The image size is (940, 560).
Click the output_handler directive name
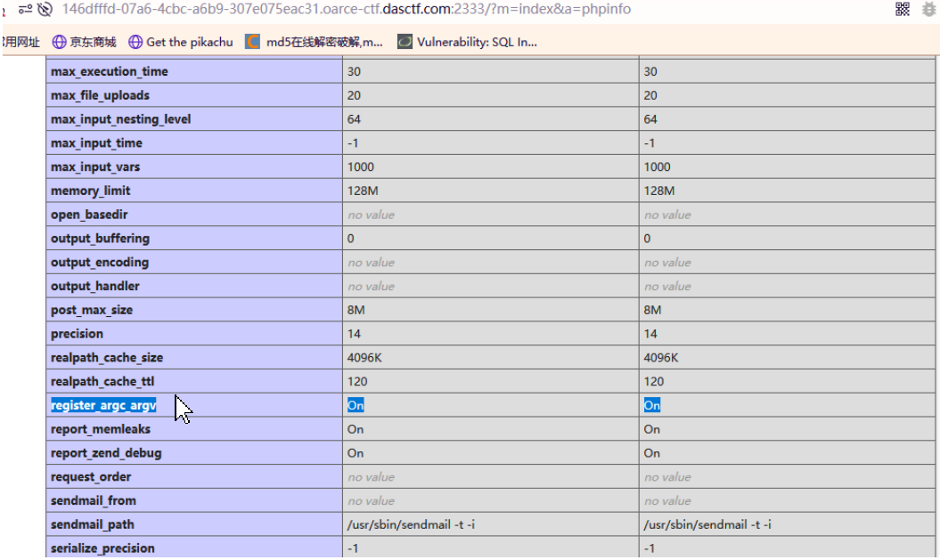tap(94, 287)
